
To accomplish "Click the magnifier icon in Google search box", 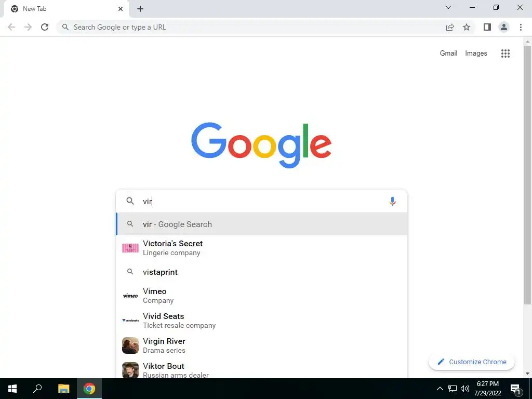I will click(x=130, y=201).
